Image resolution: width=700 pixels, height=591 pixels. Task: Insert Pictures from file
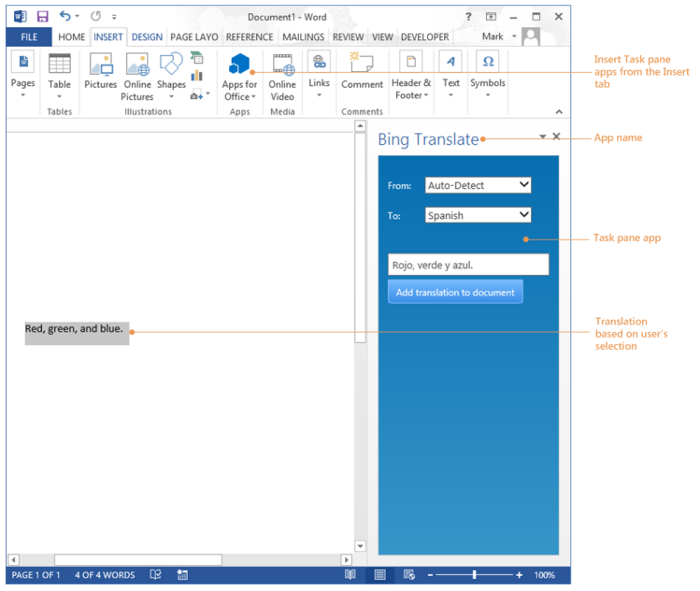coord(100,71)
